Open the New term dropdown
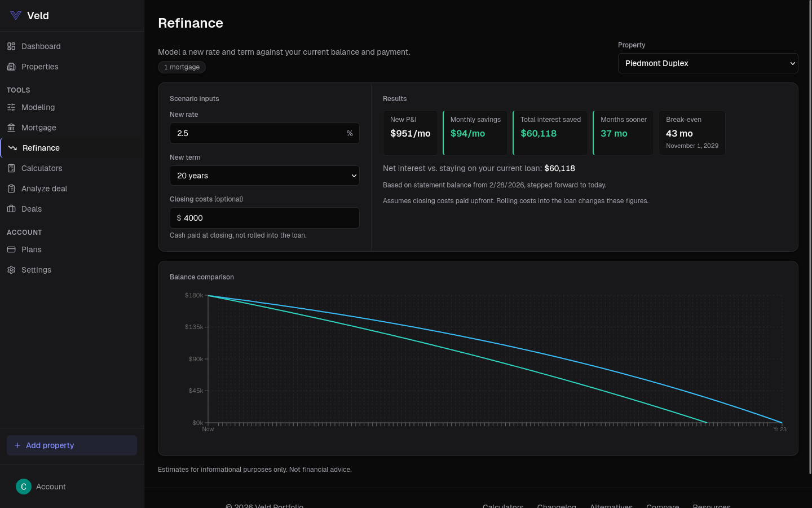812x508 pixels. pyautogui.click(x=264, y=176)
